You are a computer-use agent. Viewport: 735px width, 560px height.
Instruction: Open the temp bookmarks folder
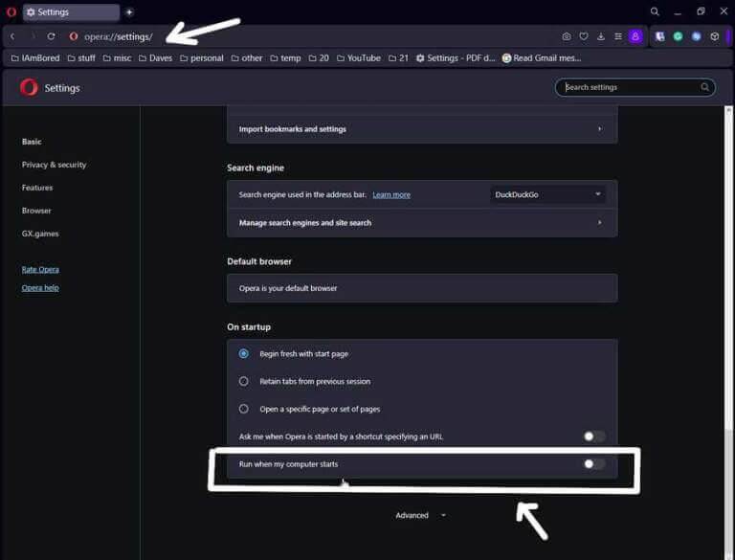pyautogui.click(x=285, y=58)
